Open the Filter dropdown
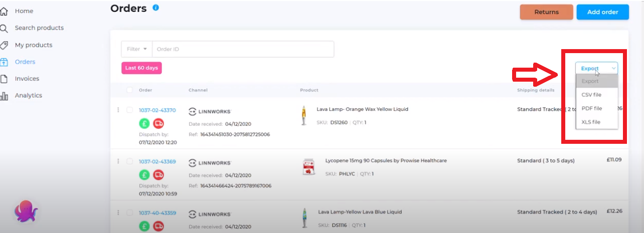 pyautogui.click(x=137, y=49)
